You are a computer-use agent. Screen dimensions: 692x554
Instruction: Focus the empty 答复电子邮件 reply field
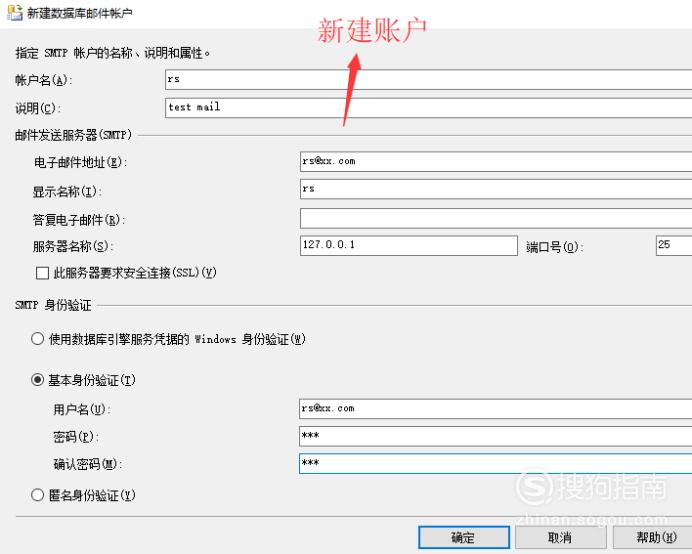496,218
